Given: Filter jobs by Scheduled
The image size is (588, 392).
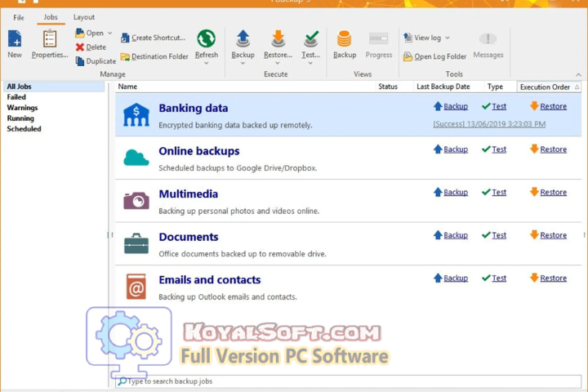Looking at the screenshot, I should 24,129.
